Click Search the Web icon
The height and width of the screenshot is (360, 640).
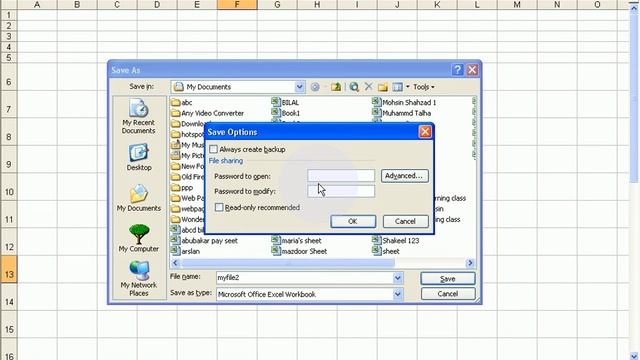(x=354, y=87)
